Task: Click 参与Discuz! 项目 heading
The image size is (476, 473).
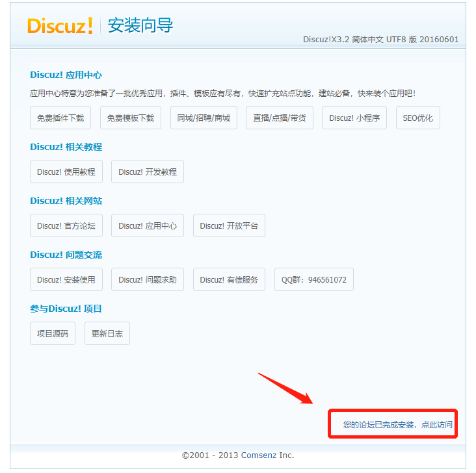Action: (x=66, y=309)
